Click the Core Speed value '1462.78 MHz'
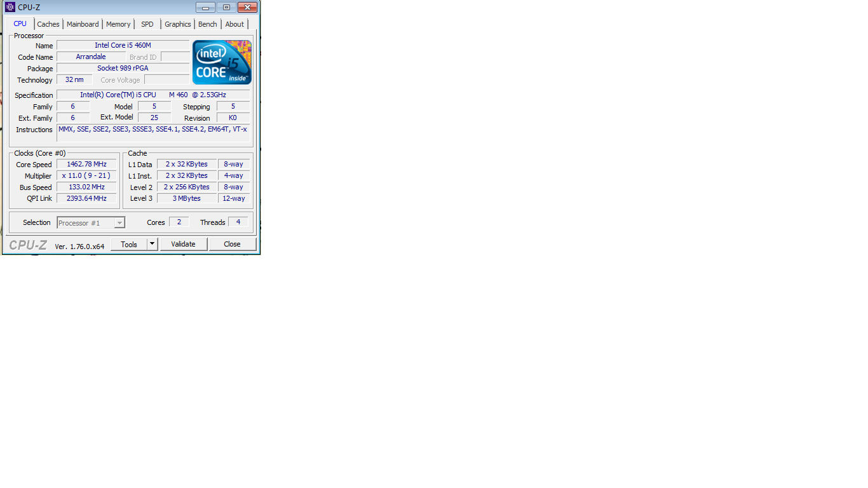 [x=86, y=164]
